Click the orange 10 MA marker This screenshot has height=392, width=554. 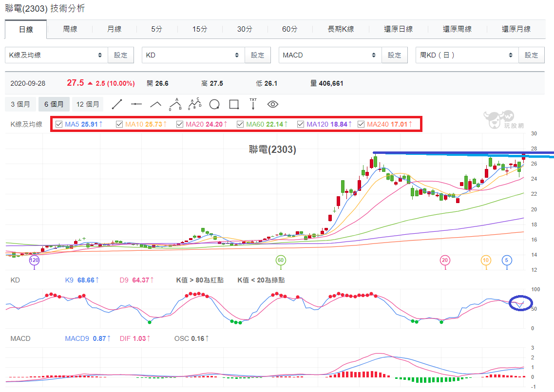click(x=486, y=260)
